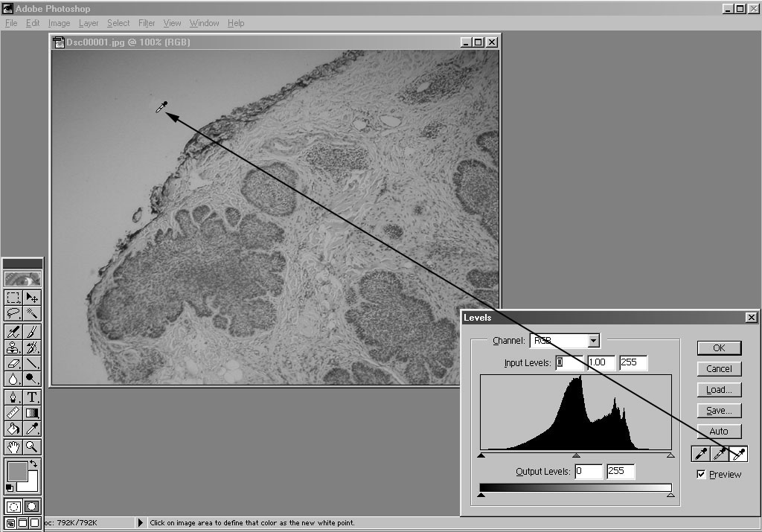Open the Filter menu
762x532 pixels.
(147, 23)
